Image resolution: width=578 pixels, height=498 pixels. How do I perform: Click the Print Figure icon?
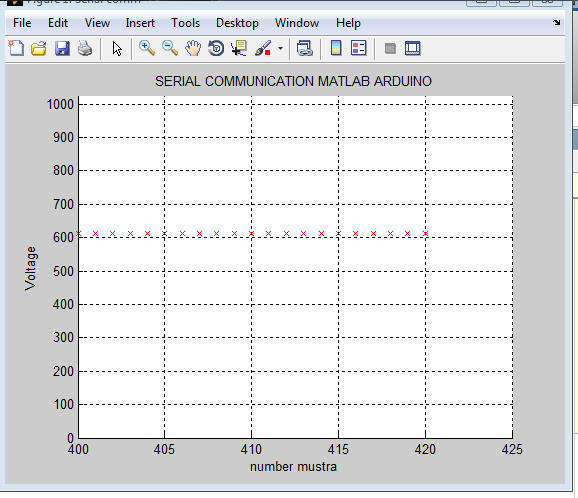click(x=85, y=48)
